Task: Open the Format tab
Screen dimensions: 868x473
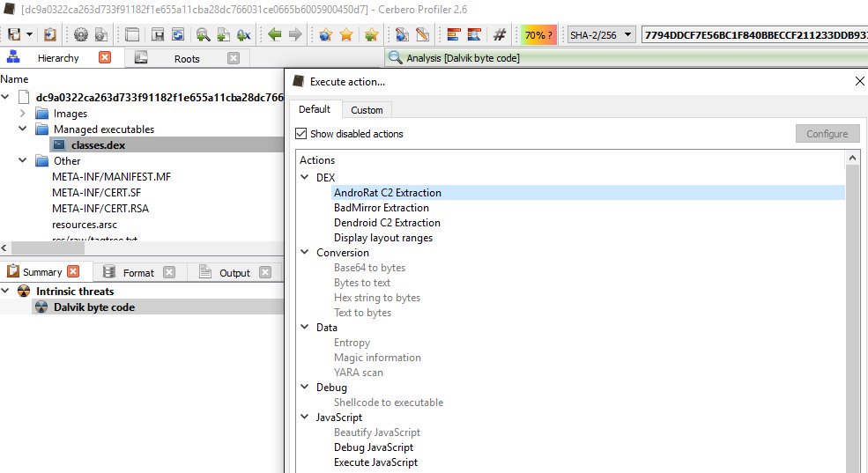Action: pos(138,273)
